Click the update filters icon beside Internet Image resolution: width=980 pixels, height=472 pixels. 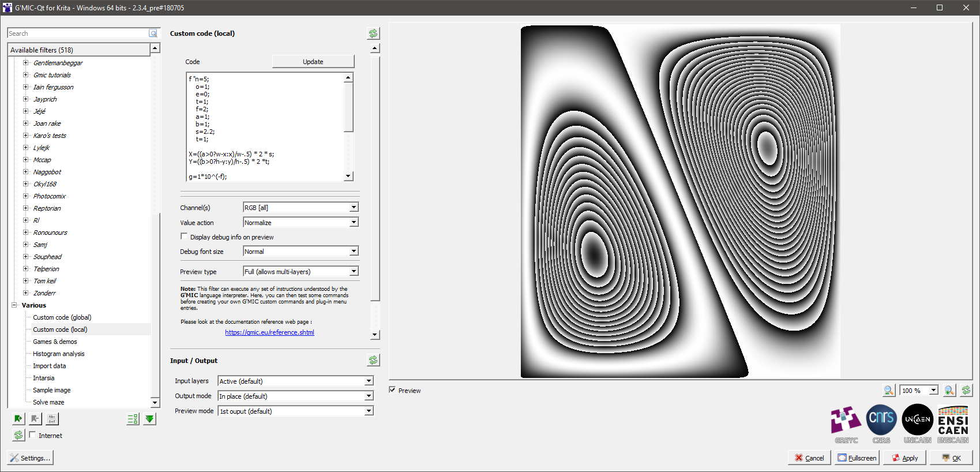(x=18, y=436)
